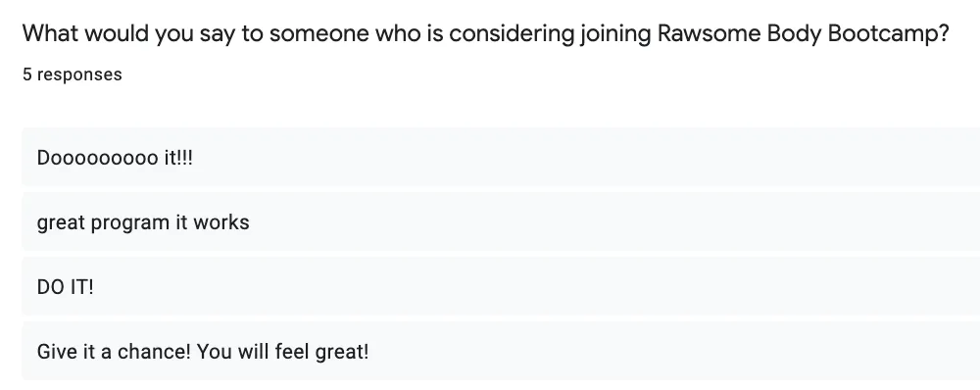Click the word "someone" in the question heading

coord(319,33)
